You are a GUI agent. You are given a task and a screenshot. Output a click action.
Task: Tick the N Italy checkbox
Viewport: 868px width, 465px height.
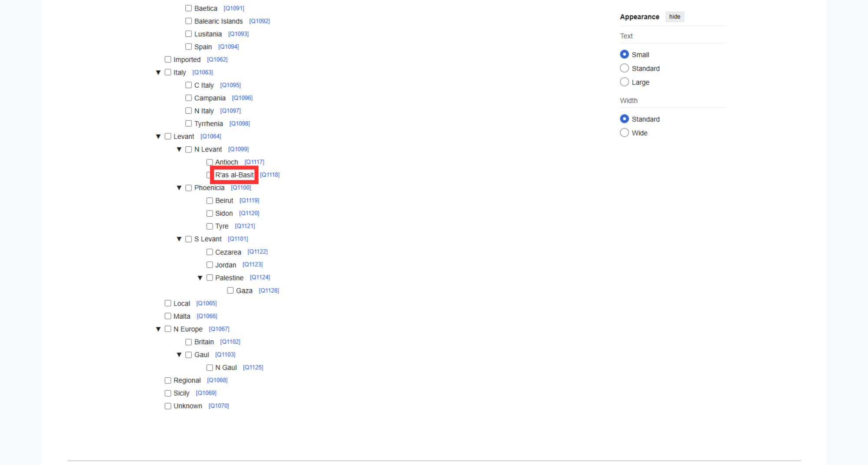(188, 111)
